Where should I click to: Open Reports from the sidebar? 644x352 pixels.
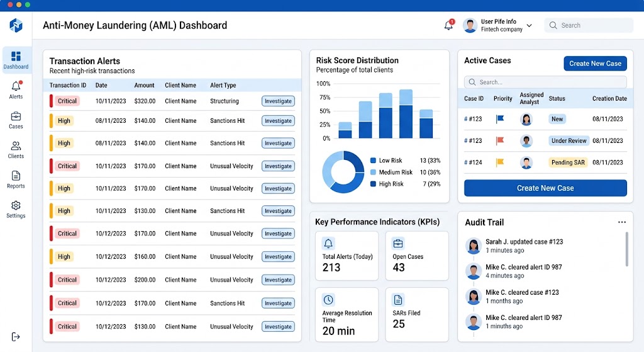pos(16,179)
